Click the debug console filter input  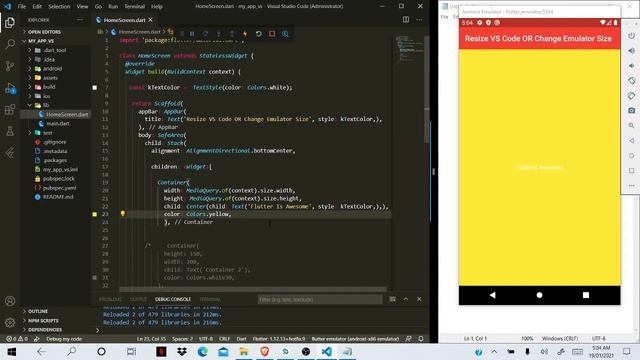(x=320, y=299)
